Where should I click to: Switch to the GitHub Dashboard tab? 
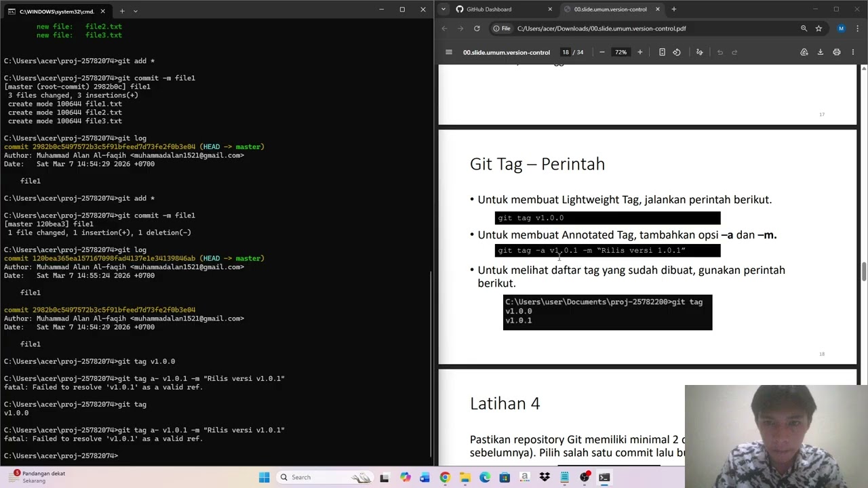[503, 9]
